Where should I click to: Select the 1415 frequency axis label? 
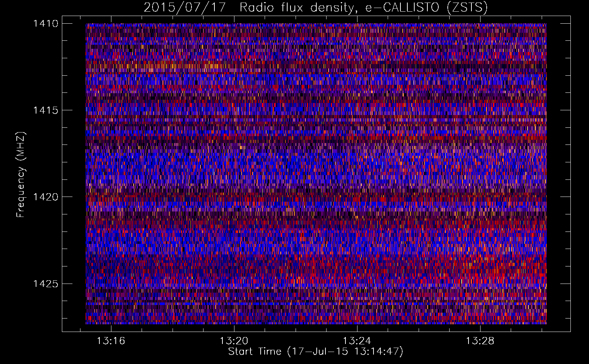(x=46, y=110)
